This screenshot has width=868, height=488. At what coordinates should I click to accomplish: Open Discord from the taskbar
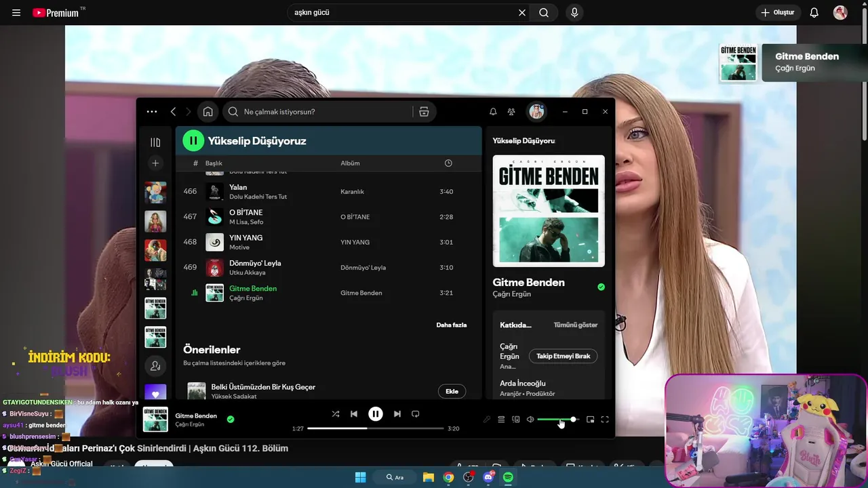[x=488, y=477]
